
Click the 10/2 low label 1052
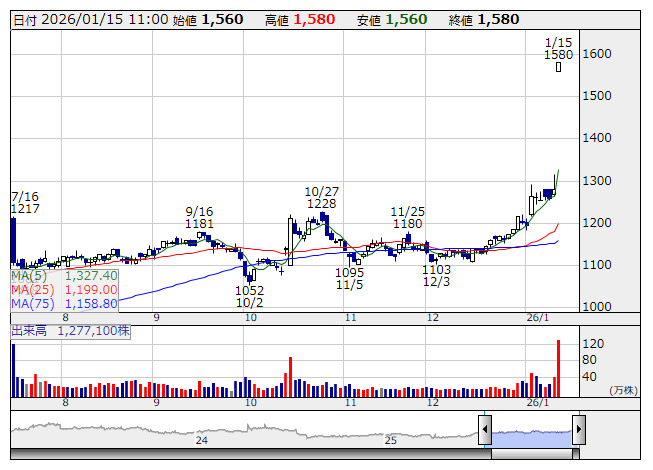point(250,290)
